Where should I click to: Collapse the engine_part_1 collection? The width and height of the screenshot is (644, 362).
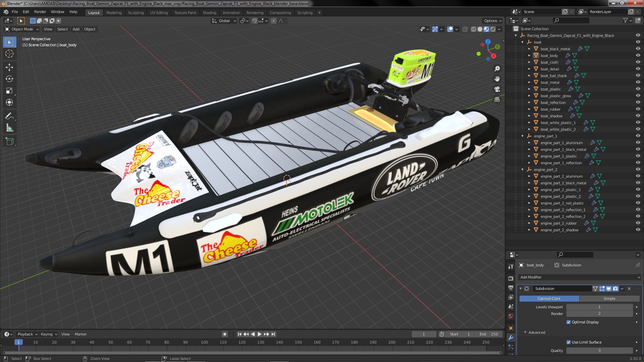(x=523, y=136)
